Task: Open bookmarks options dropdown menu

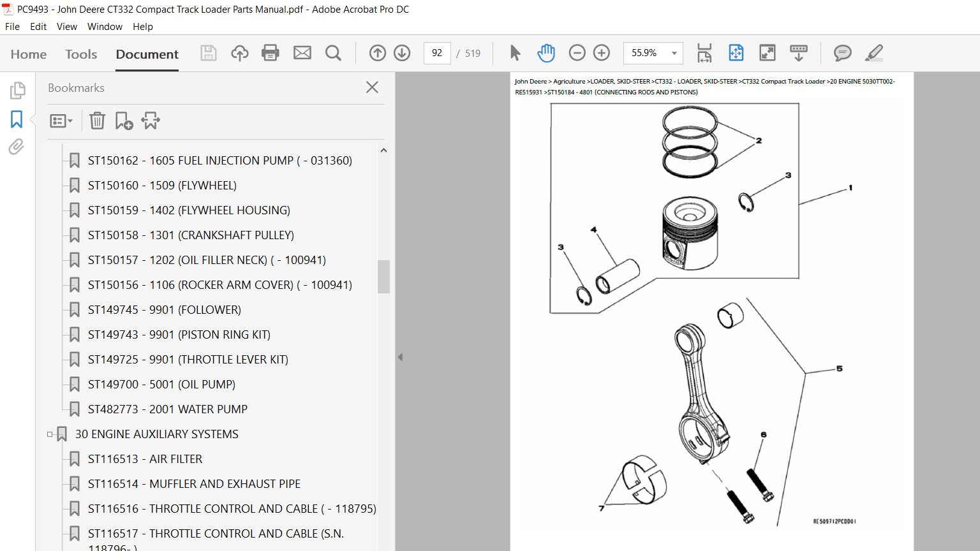Action: coord(61,121)
